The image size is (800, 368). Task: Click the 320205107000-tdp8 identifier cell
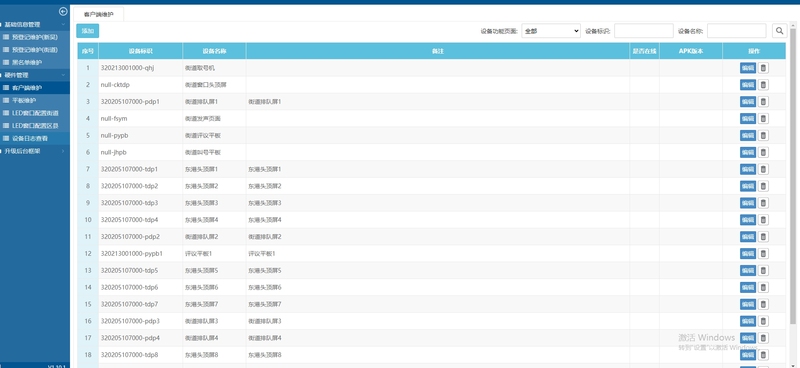click(141, 355)
